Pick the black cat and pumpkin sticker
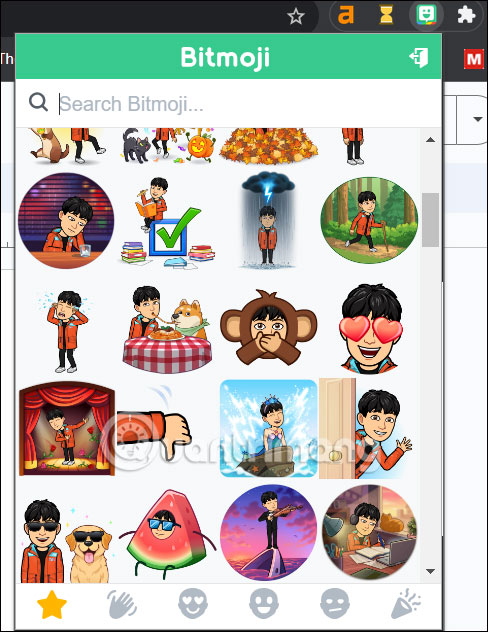 168,146
